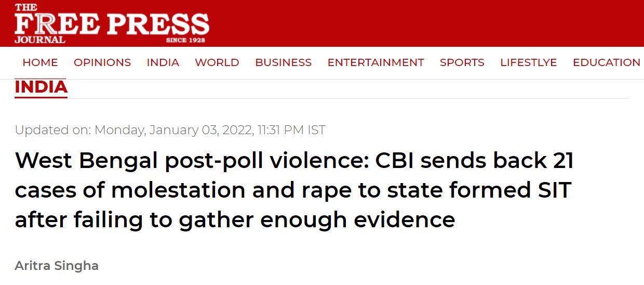The image size is (644, 285).
Task: Click the bold red INDIA category heading
Action: (x=41, y=87)
